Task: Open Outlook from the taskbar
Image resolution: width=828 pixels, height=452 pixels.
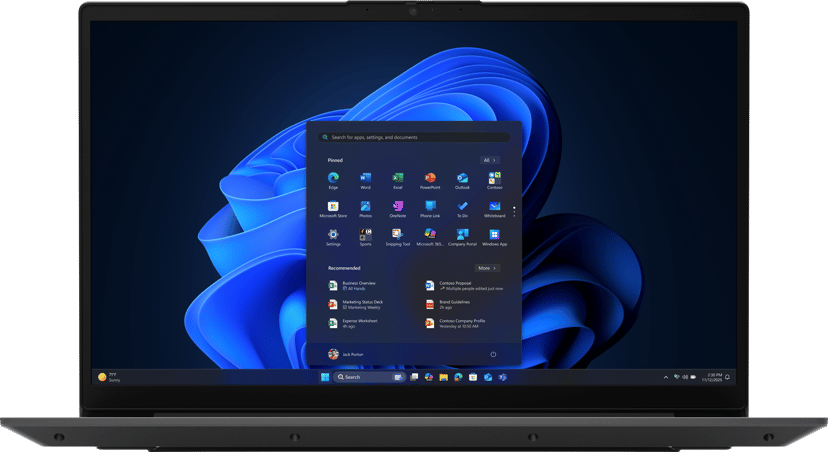Action: coord(488,377)
